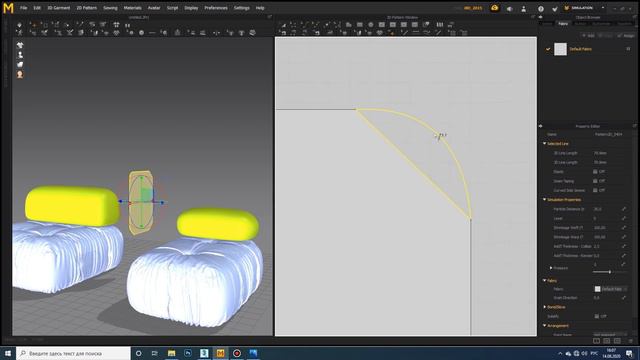Click the Assign button in Object Browser

[x=626, y=36]
